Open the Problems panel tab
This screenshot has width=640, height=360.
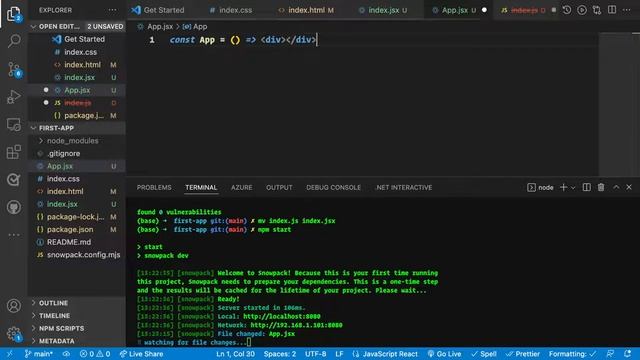point(154,187)
